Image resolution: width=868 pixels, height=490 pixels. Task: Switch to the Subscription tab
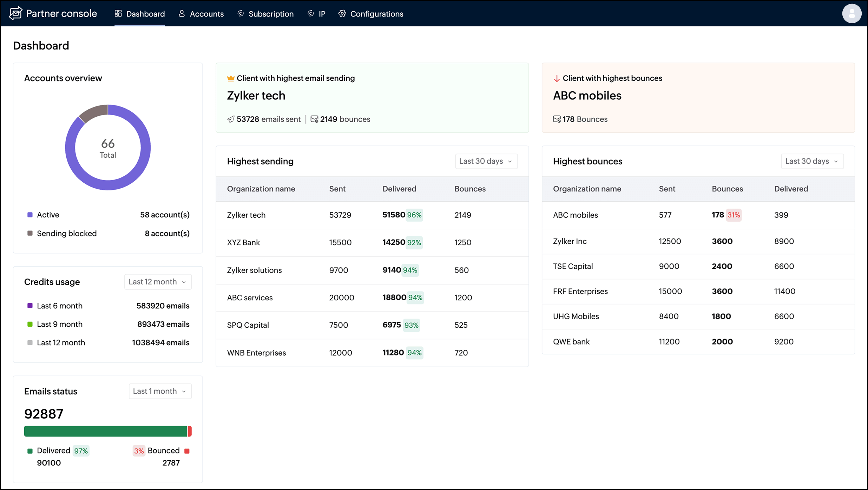[x=271, y=13]
